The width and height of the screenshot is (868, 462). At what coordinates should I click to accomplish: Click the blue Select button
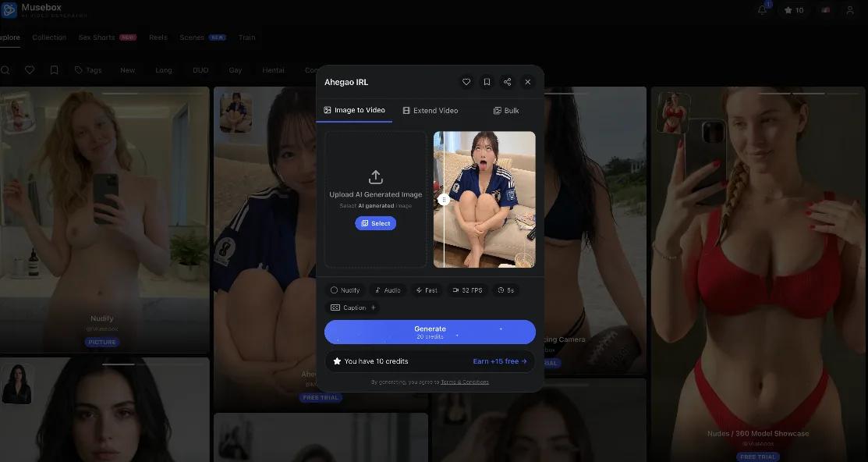pos(375,223)
